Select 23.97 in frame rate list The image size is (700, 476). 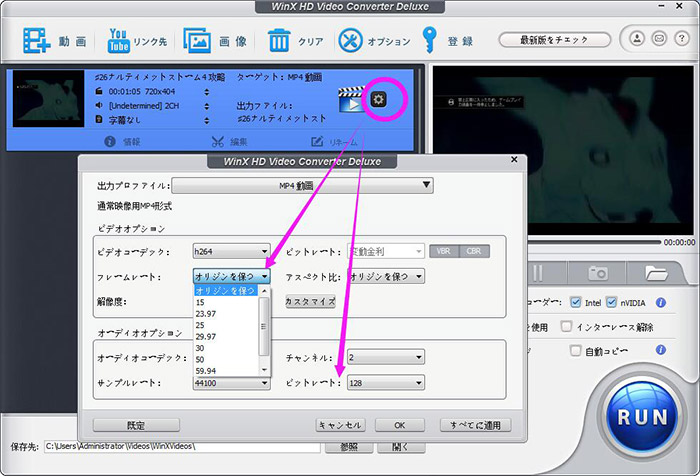(x=226, y=314)
